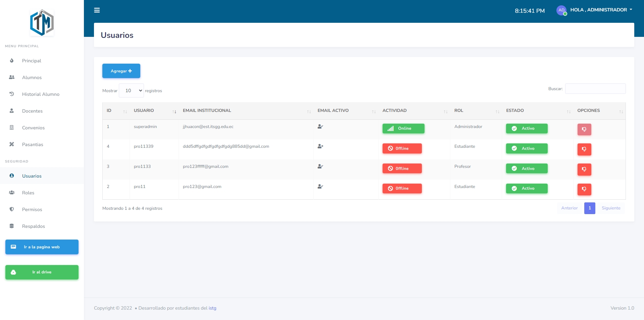The image size is (644, 320).
Task: Sort by OPCIONES column header
Action: pos(599,111)
